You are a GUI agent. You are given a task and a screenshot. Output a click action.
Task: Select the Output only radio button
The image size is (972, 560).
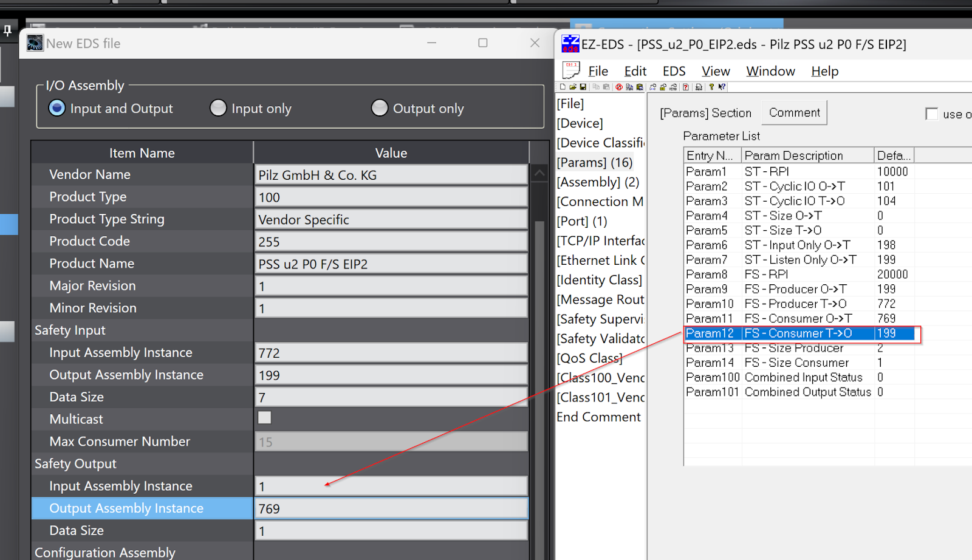click(x=380, y=108)
